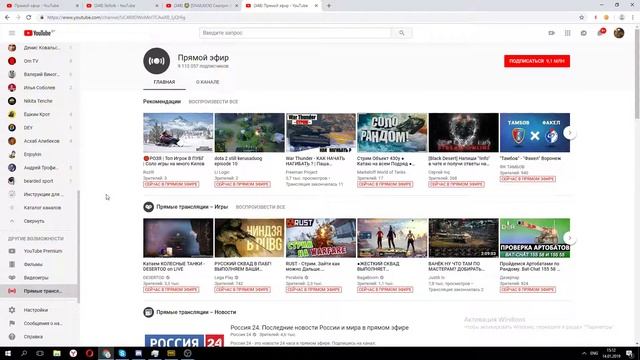Click the search magnifier button
Image resolution: width=640 pixels, height=360 pixels.
[402, 33]
